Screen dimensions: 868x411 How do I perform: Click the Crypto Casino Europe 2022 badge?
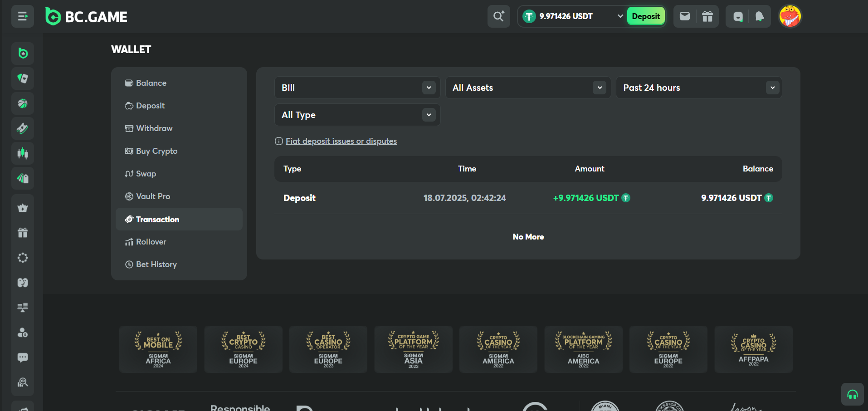coord(668,349)
